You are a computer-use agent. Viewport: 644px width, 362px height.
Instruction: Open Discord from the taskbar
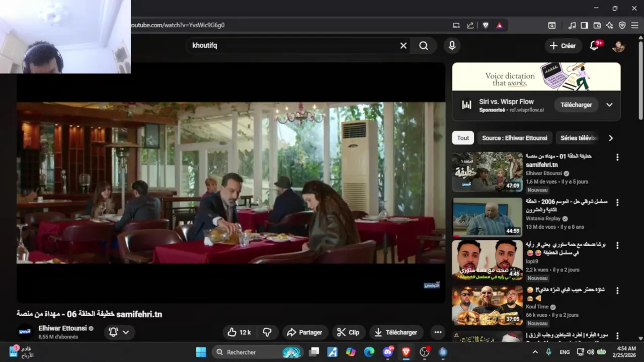pos(388,352)
